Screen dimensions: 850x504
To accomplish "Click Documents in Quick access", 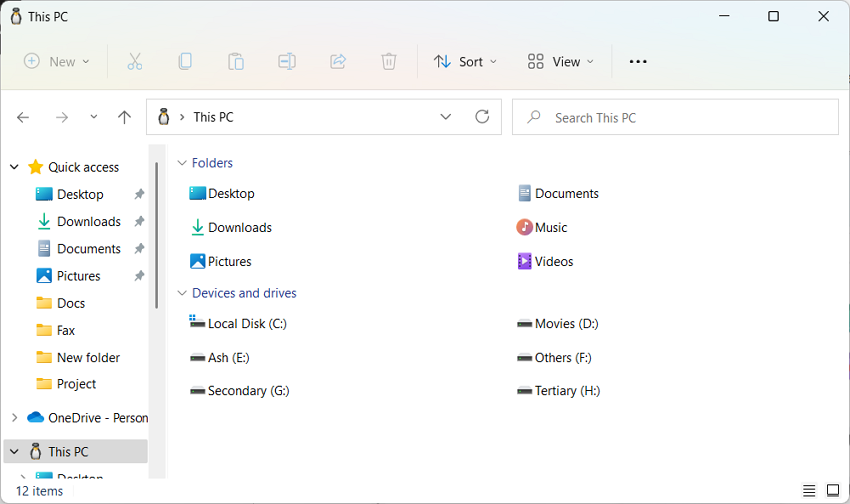I will pyautogui.click(x=89, y=249).
